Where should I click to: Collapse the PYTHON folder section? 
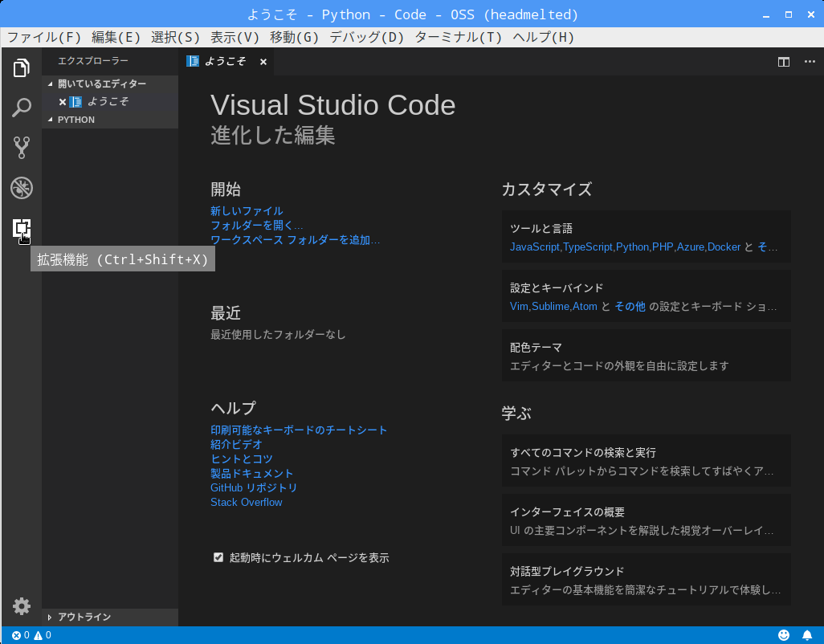(110, 120)
